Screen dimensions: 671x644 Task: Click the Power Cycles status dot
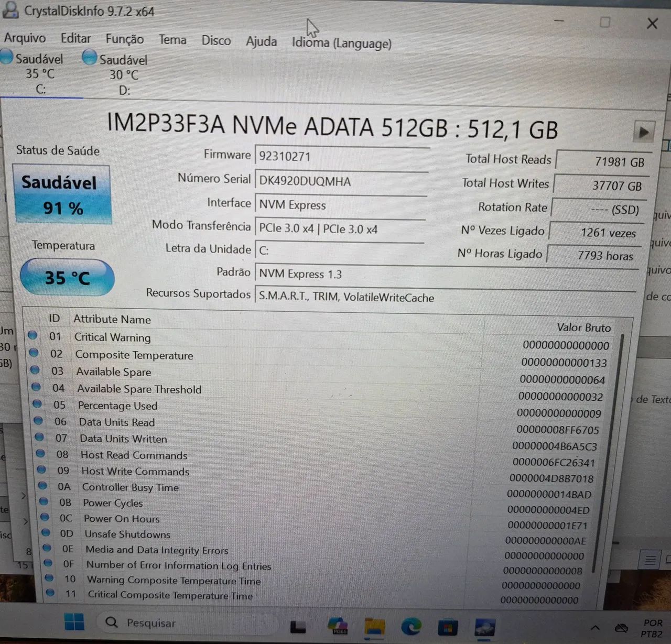(44, 501)
